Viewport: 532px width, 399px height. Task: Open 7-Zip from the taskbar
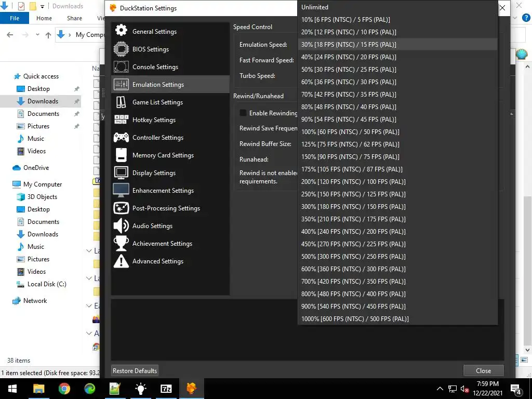[166, 389]
